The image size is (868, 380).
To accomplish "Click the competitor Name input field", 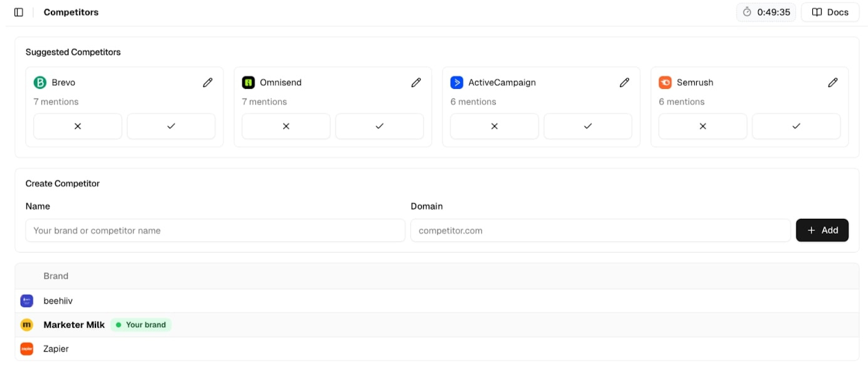I will [x=215, y=230].
